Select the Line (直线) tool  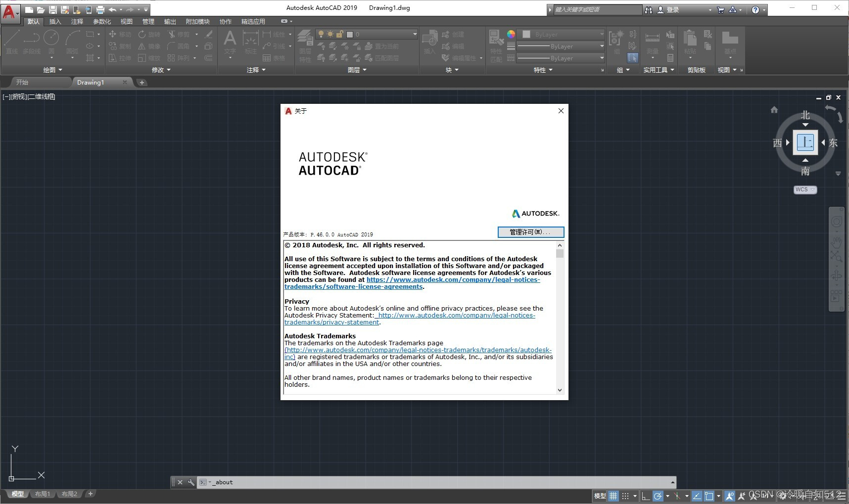(x=12, y=42)
